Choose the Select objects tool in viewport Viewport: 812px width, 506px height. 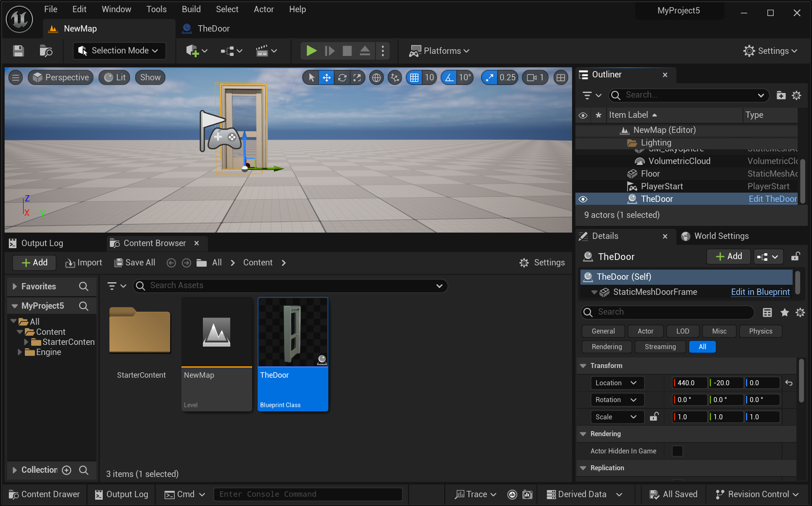(311, 77)
